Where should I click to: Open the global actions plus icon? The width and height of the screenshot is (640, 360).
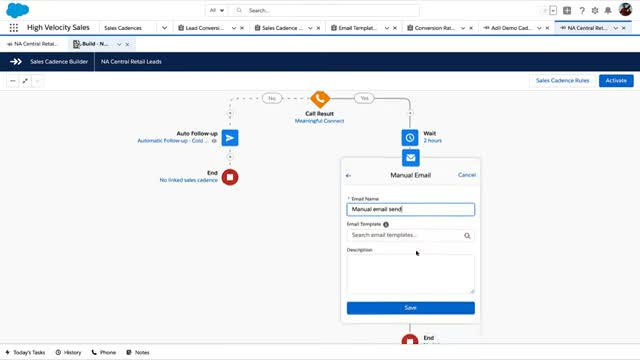pyautogui.click(x=567, y=11)
